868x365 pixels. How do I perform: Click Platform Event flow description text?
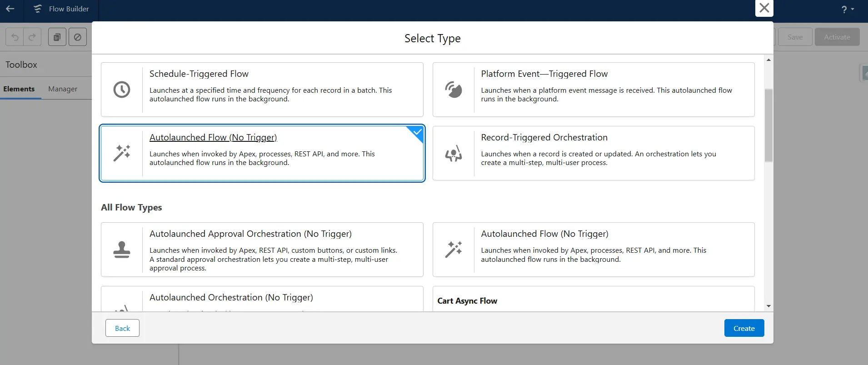[607, 95]
